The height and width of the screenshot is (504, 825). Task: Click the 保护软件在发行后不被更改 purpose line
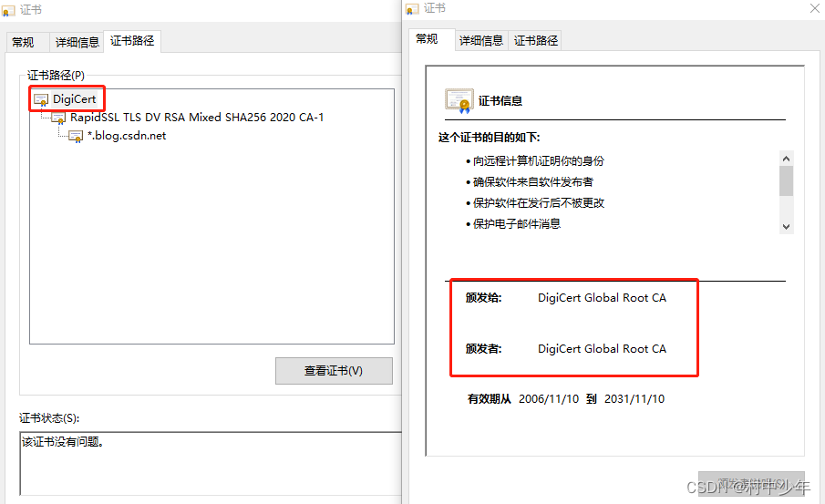tap(538, 203)
